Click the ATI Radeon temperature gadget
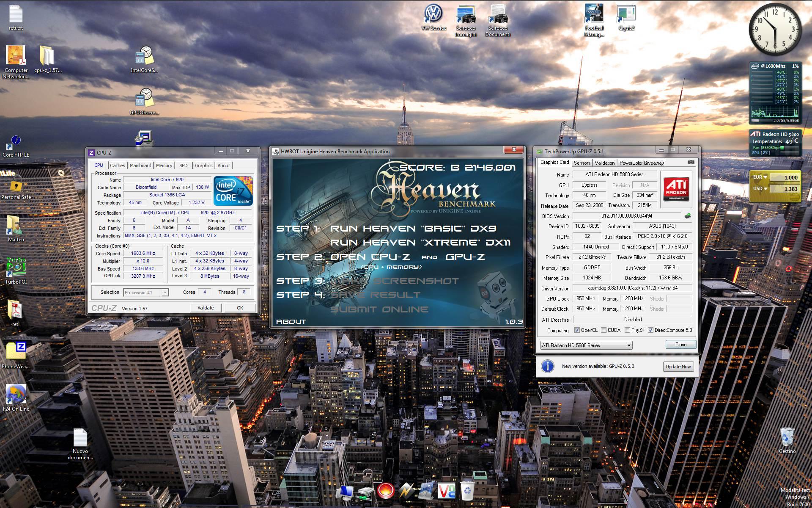This screenshot has height=508, width=812. click(775, 143)
